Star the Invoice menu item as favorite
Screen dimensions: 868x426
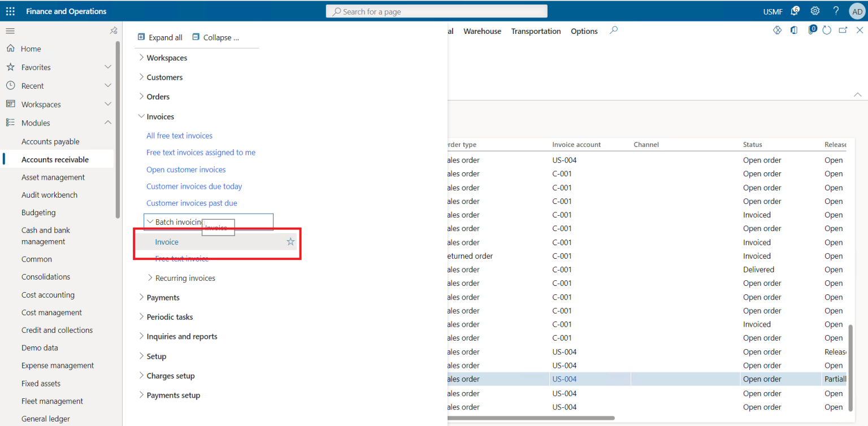[290, 241]
